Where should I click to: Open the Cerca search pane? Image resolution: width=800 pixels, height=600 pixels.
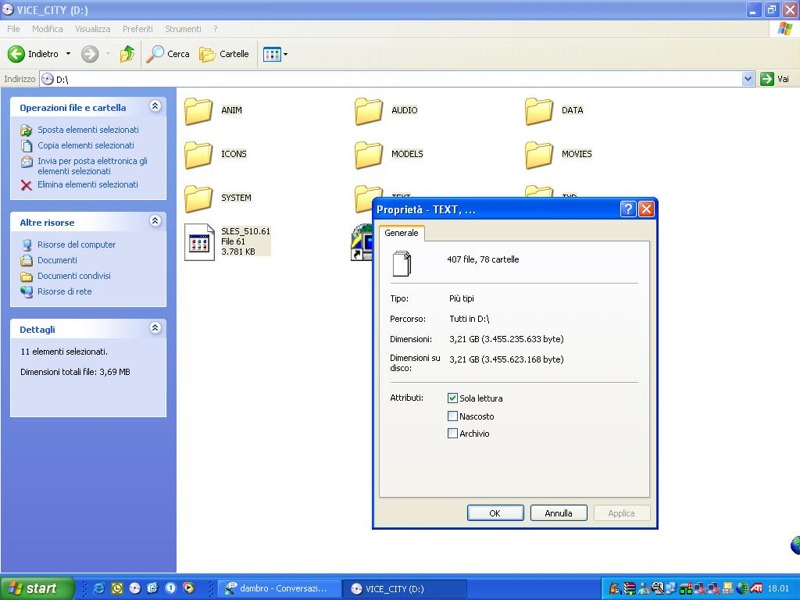coord(168,54)
